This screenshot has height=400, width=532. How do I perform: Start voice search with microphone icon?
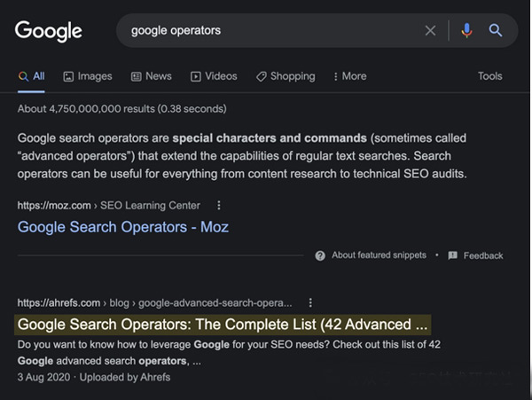click(467, 31)
